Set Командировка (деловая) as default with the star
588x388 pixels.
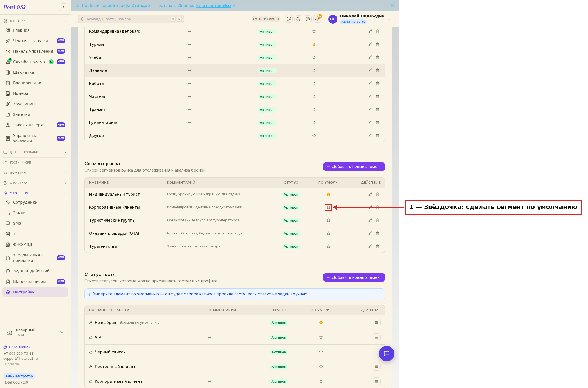point(314,31)
